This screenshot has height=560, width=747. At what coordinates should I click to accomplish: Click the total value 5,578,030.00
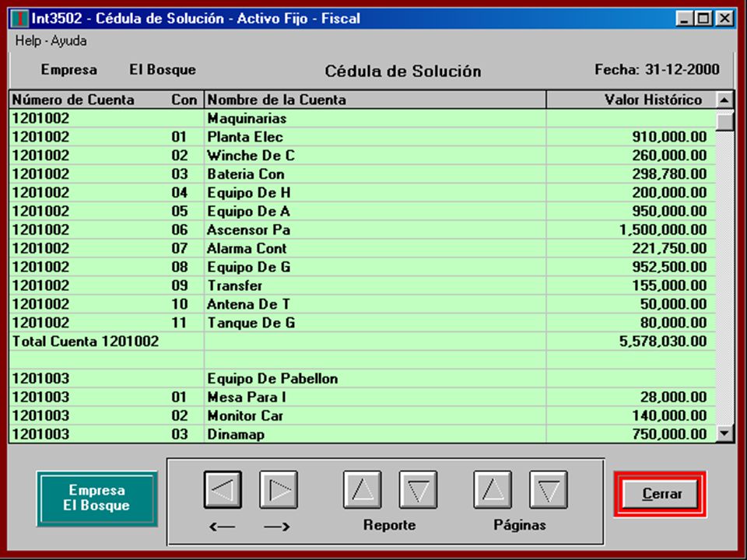[663, 341]
